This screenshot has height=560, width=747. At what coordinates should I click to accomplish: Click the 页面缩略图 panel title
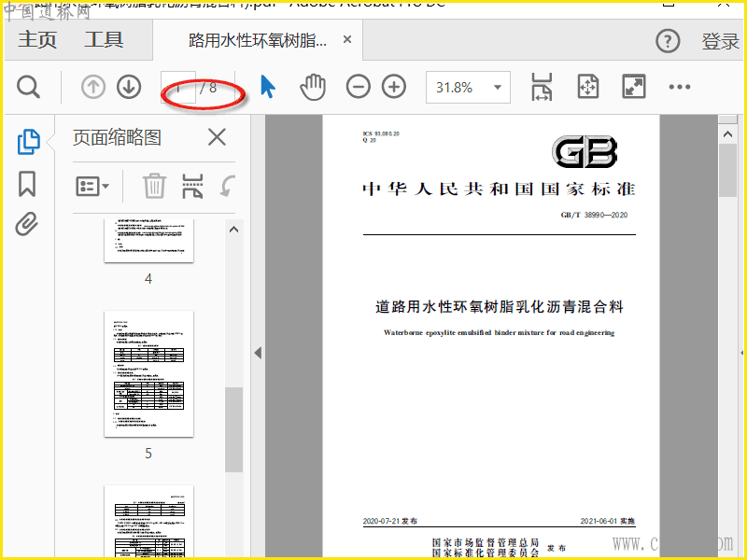(117, 137)
